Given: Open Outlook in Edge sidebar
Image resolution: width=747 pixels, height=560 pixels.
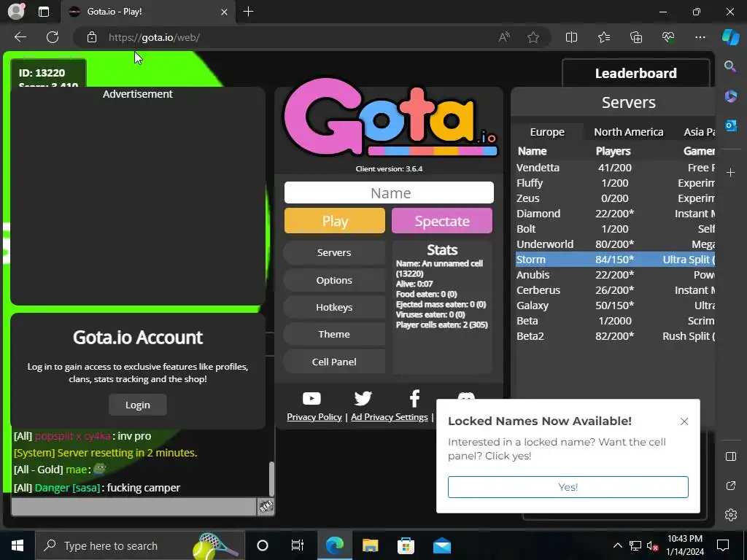Looking at the screenshot, I should (x=730, y=125).
